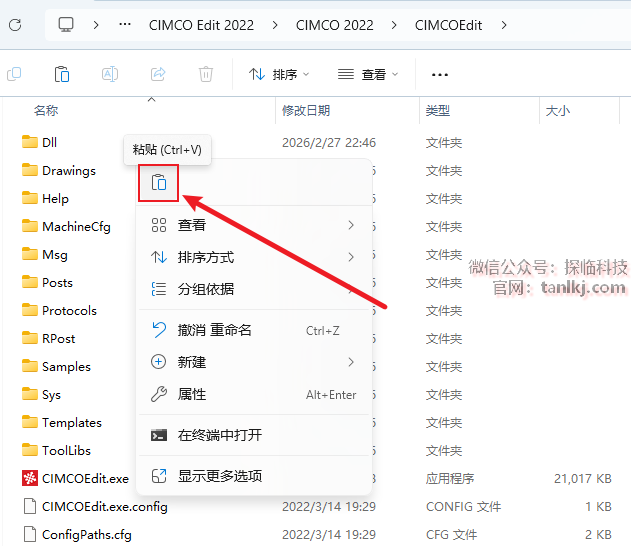Select the Help folder icon
Viewport: 631px width, 546px height.
[29, 198]
